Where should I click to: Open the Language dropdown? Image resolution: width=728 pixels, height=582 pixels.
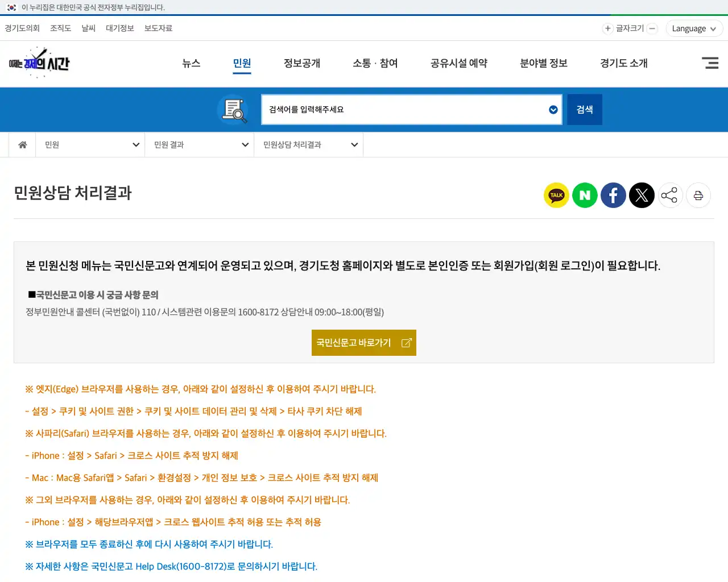pos(694,28)
